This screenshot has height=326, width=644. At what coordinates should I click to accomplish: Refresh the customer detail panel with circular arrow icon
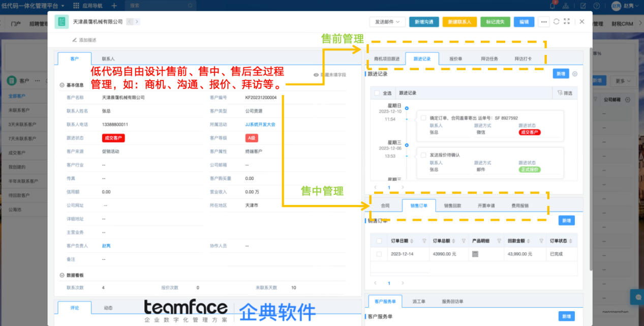[556, 21]
